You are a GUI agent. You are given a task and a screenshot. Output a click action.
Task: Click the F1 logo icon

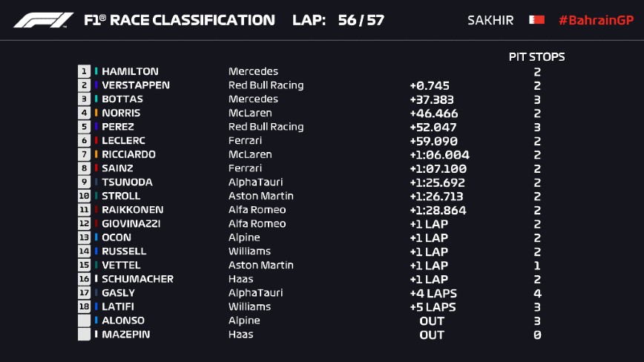[x=43, y=20]
